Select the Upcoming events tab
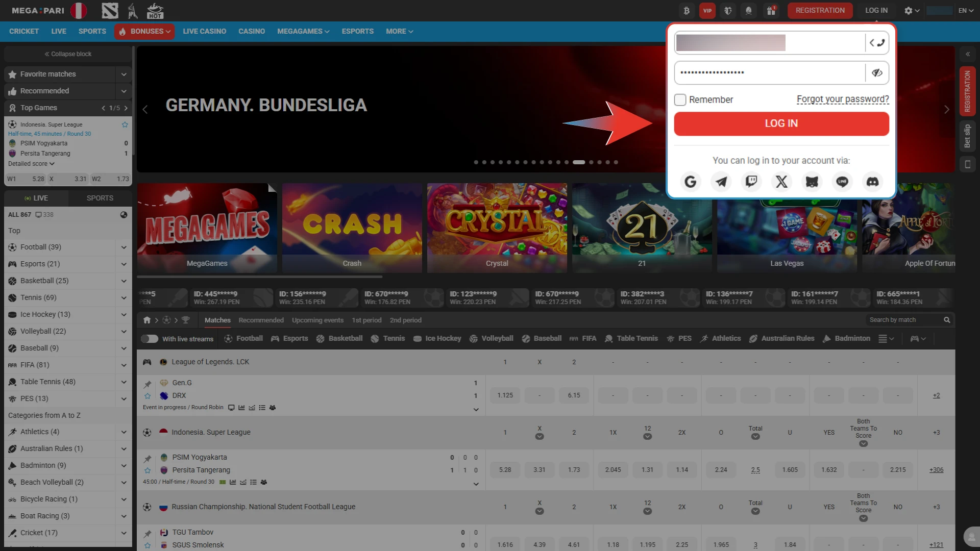Screen dimensions: 980x551 click(317, 320)
